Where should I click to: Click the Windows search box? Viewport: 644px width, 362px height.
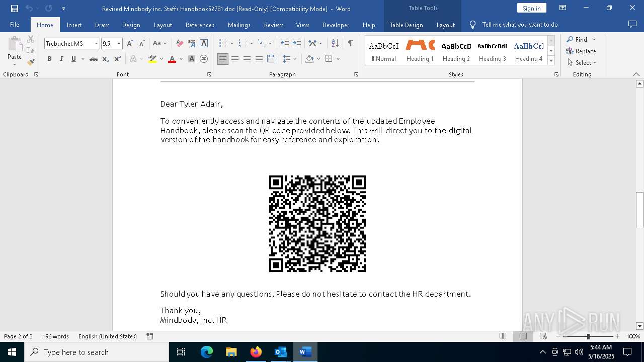97,352
